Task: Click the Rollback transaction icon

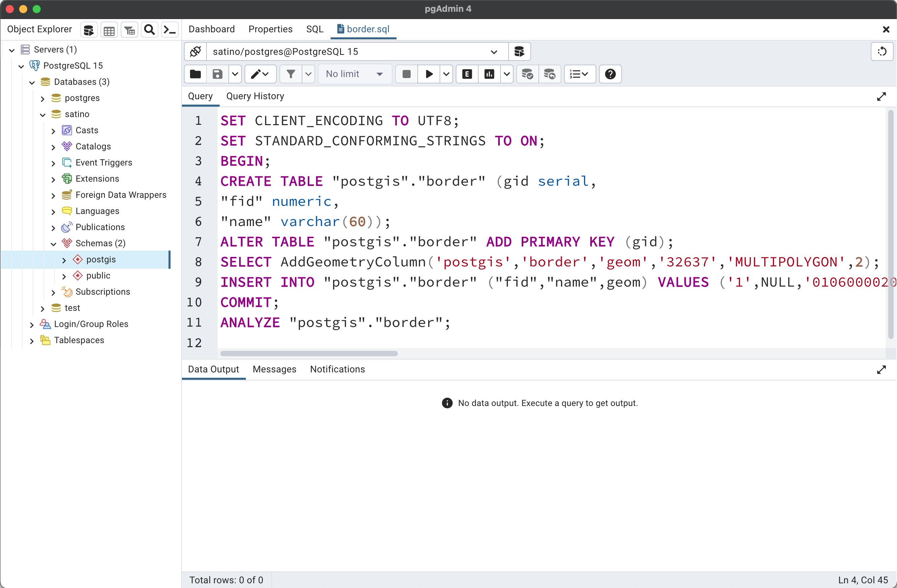Action: click(x=550, y=74)
